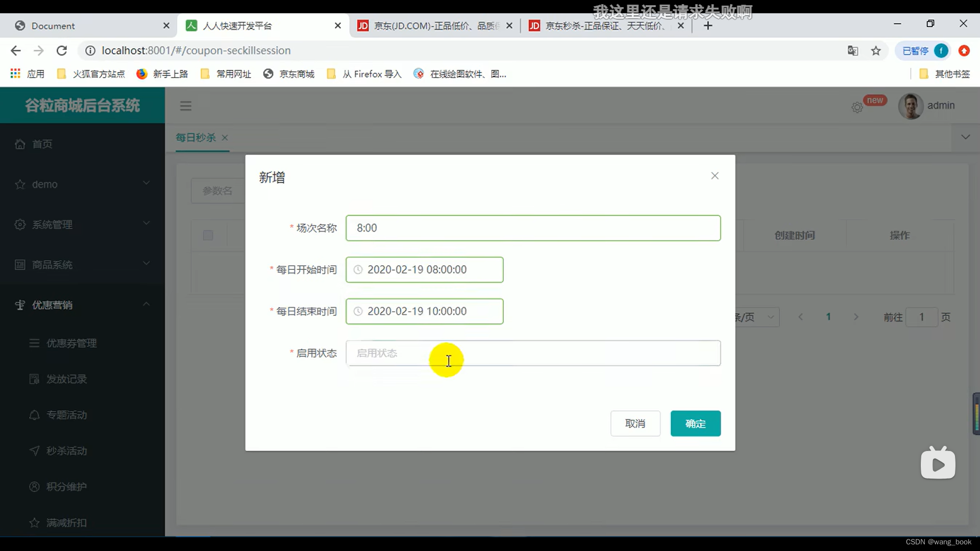Click the 每日结束时间 clock icon
This screenshot has width=980, height=551.
point(358,311)
